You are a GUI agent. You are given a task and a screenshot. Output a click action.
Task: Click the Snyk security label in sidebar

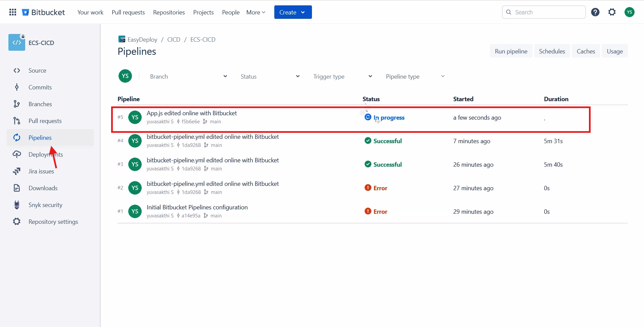click(x=45, y=205)
